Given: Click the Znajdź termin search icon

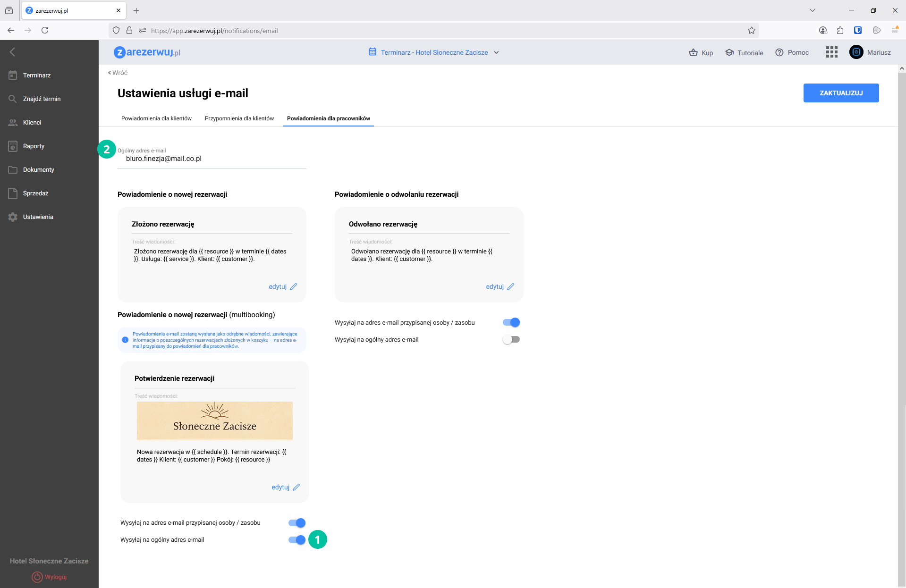Looking at the screenshot, I should 13,99.
